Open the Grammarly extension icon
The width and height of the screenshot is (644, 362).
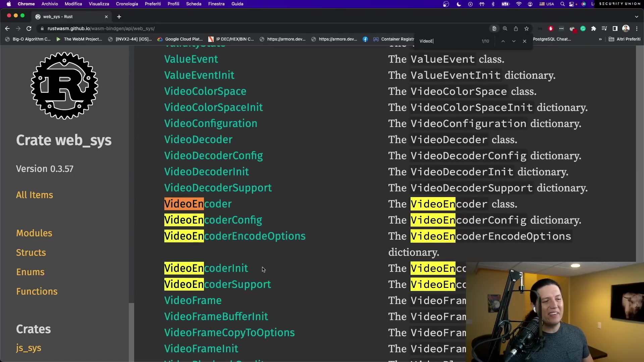coord(583,28)
